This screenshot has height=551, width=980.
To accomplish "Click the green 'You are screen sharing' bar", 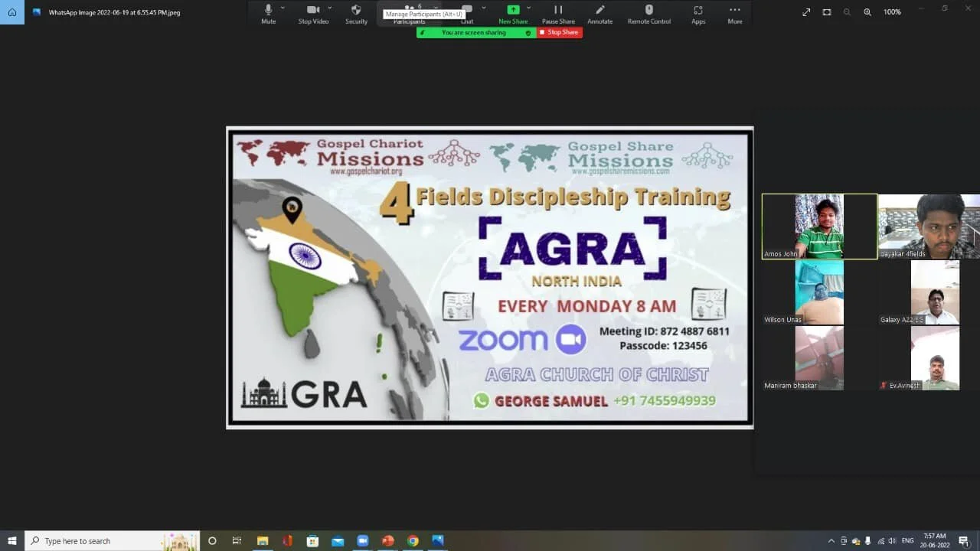I will (x=474, y=32).
